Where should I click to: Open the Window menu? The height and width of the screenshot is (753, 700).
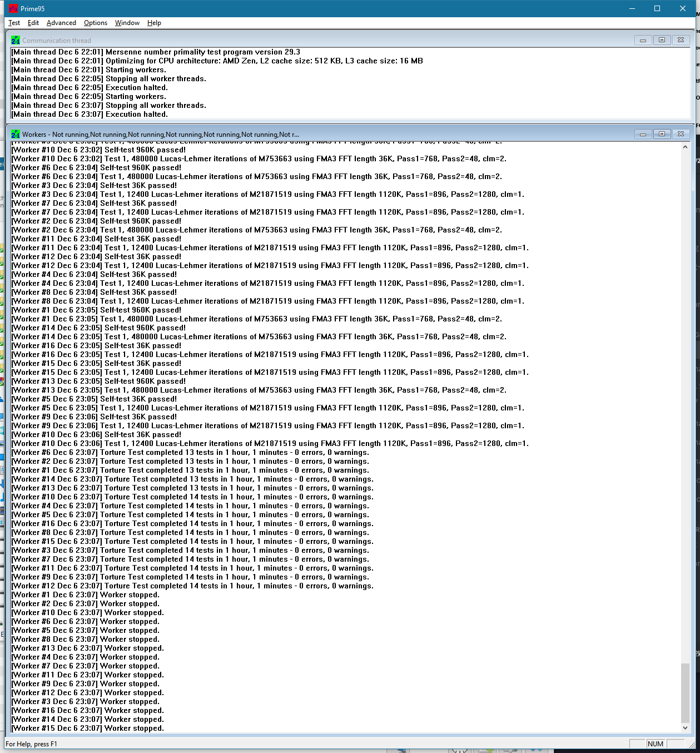click(127, 23)
